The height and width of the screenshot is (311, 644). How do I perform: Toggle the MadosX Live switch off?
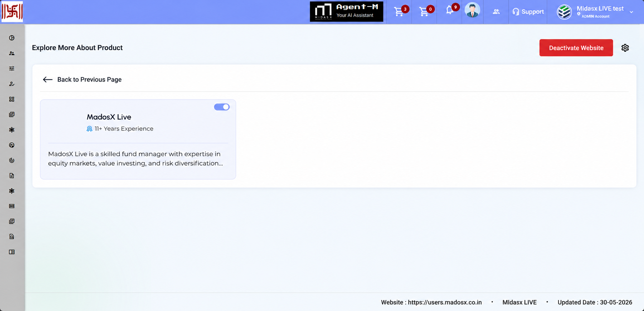pos(222,107)
